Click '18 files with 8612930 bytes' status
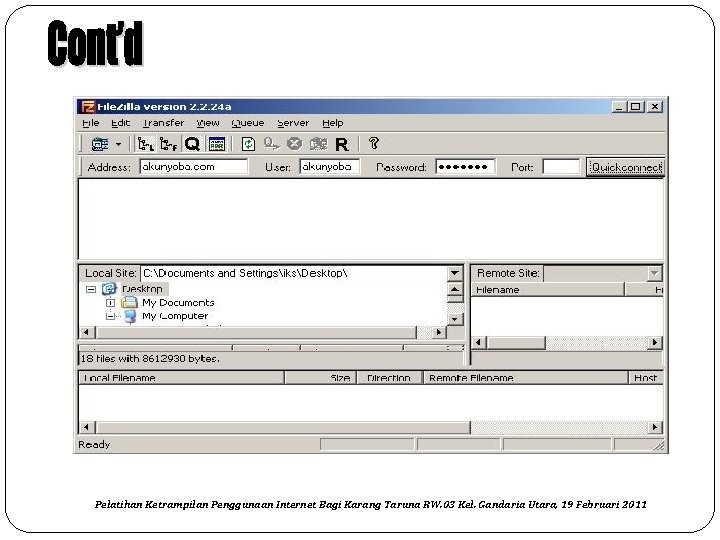 click(150, 359)
